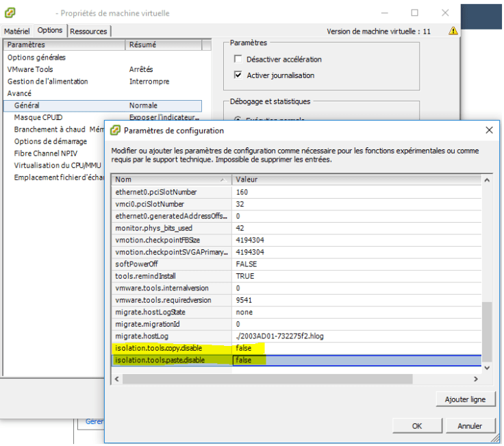Select the isolation.tools.paste.disable name cell
This screenshot has width=504, height=446.
[x=171, y=360]
